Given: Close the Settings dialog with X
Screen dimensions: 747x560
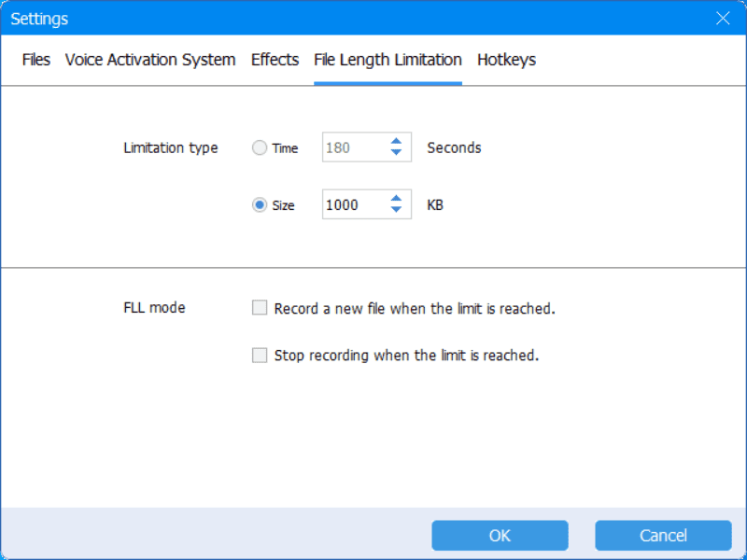Looking at the screenshot, I should [722, 18].
